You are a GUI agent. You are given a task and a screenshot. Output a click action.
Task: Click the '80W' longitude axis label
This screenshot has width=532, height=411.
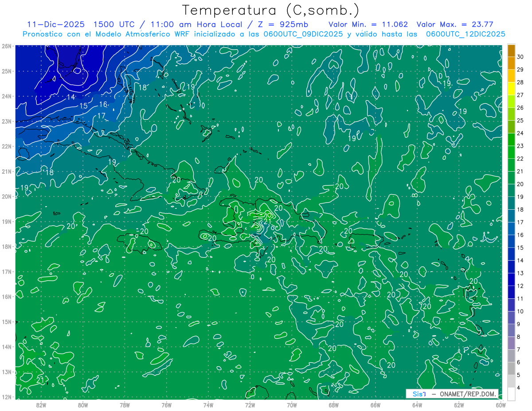(83, 405)
